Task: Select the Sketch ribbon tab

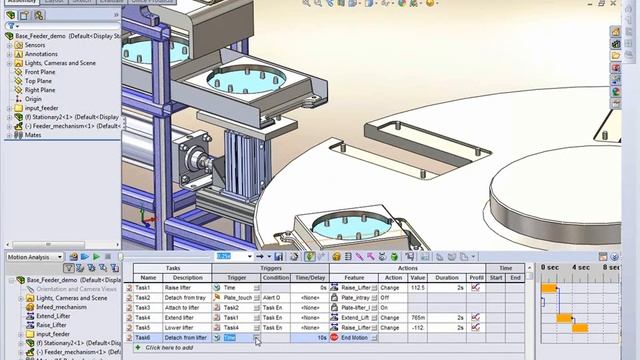Action: coord(82,2)
